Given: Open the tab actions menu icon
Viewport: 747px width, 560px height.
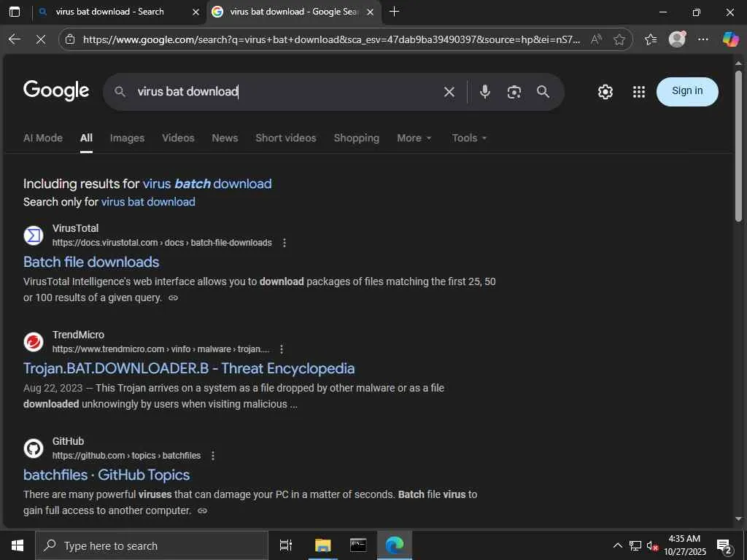Looking at the screenshot, I should (15, 12).
